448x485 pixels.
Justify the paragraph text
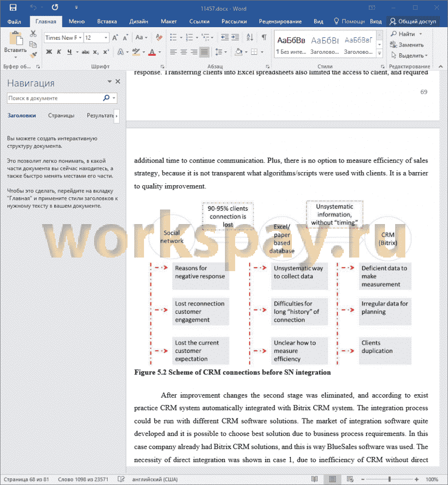[205, 52]
